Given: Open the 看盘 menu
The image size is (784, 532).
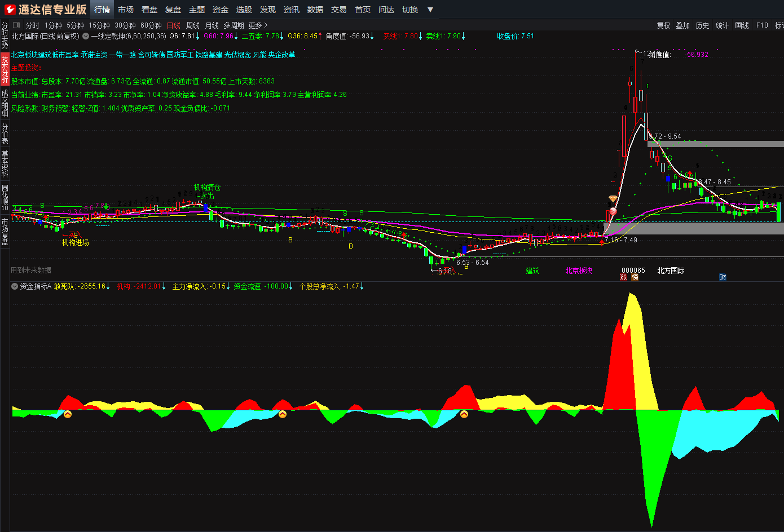Looking at the screenshot, I should click(x=149, y=10).
